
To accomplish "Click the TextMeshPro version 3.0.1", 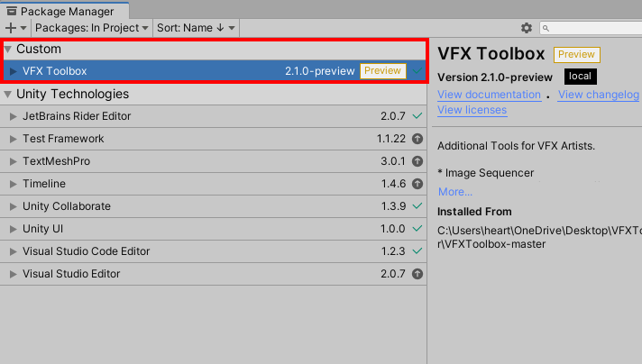I will tap(393, 161).
